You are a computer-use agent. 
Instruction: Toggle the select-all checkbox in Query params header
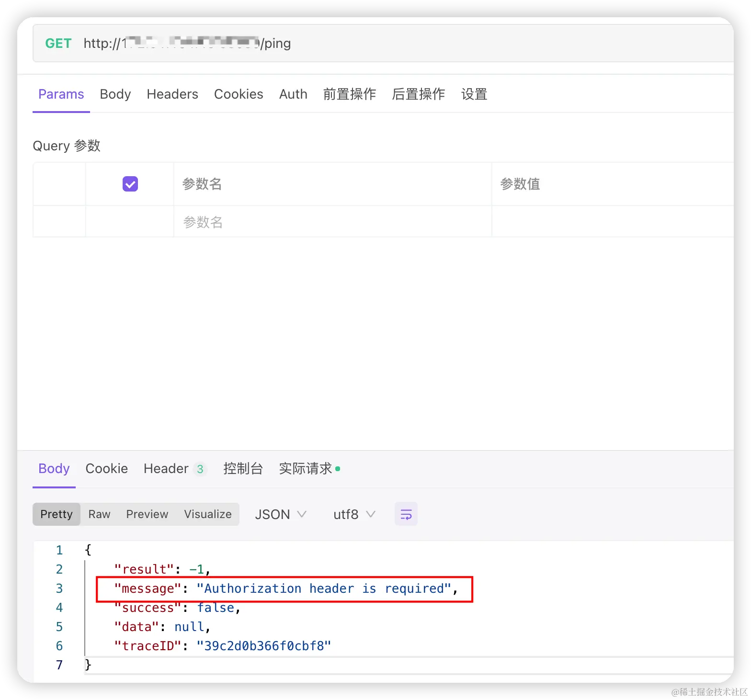coord(130,184)
